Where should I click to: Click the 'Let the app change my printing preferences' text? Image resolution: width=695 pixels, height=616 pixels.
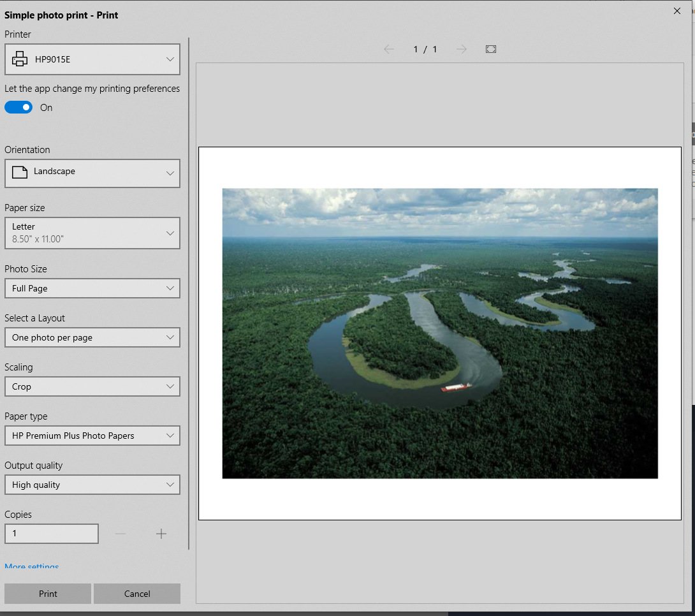click(x=92, y=89)
